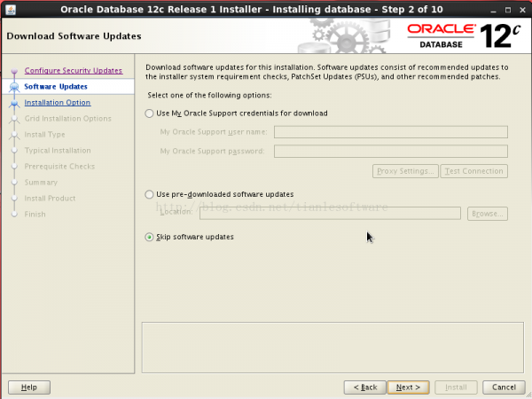Open Proxy Settings dialog
This screenshot has width=532, height=399.
(405, 171)
